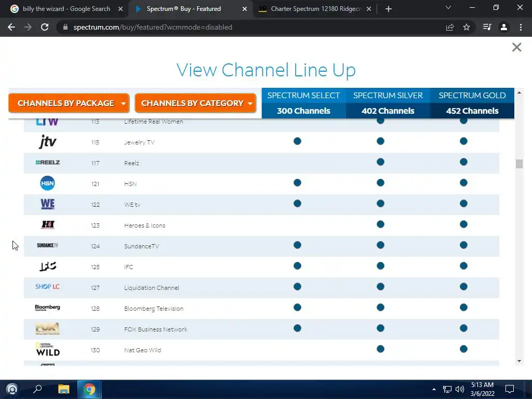
Task: Click scroll down arrow of channel list
Action: tap(519, 361)
